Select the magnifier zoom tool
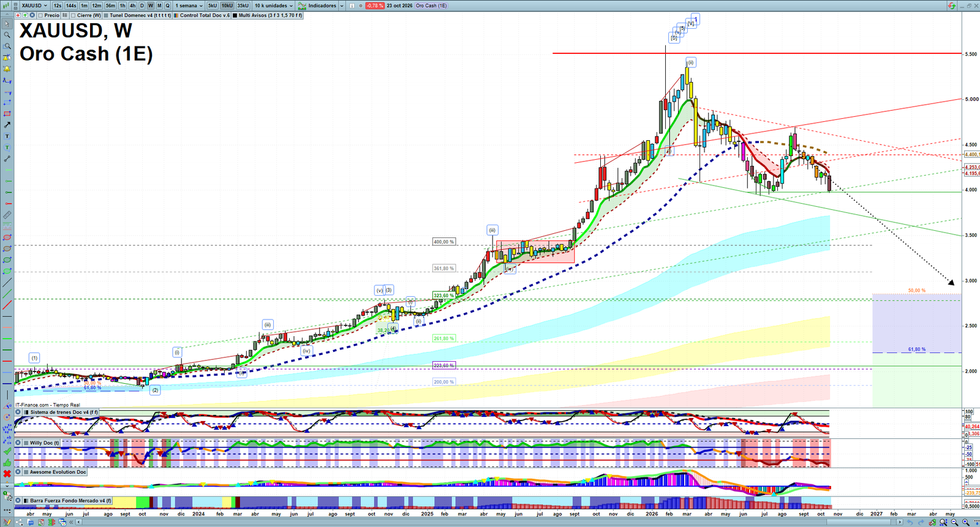Screen dimensions: 980x527 [7, 35]
